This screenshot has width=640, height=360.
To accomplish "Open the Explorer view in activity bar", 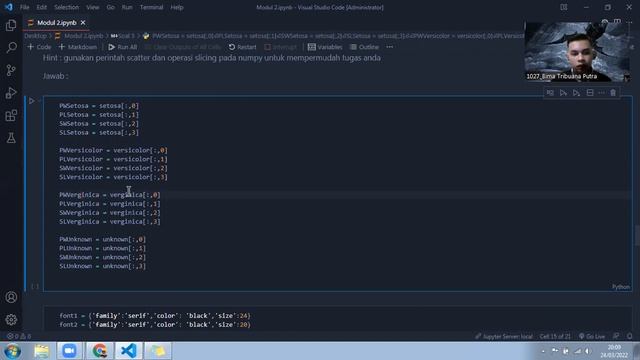I will click(11, 25).
